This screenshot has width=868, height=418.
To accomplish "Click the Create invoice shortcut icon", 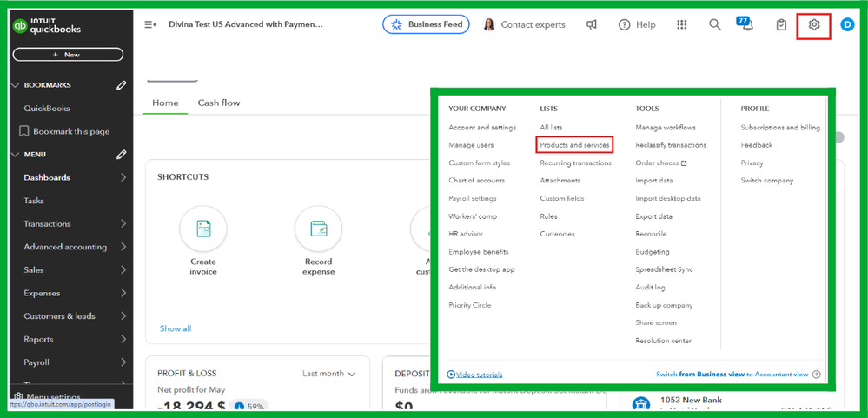I will click(203, 229).
